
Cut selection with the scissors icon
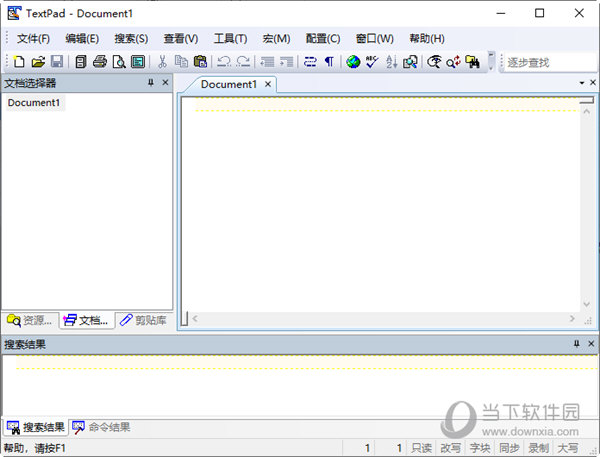pos(162,62)
